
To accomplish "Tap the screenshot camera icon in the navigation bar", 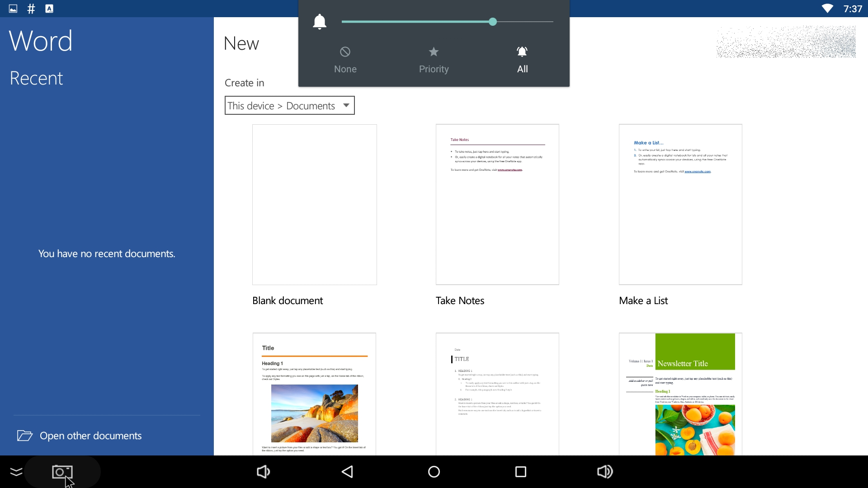I will pos(62,472).
